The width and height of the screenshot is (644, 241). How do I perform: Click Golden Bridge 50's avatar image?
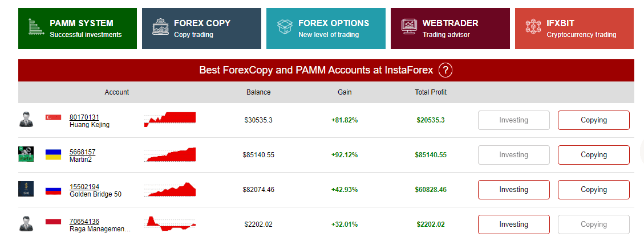click(x=26, y=189)
